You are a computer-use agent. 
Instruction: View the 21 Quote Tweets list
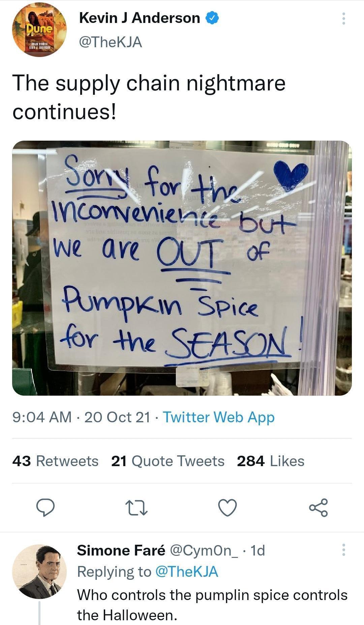pos(168,461)
